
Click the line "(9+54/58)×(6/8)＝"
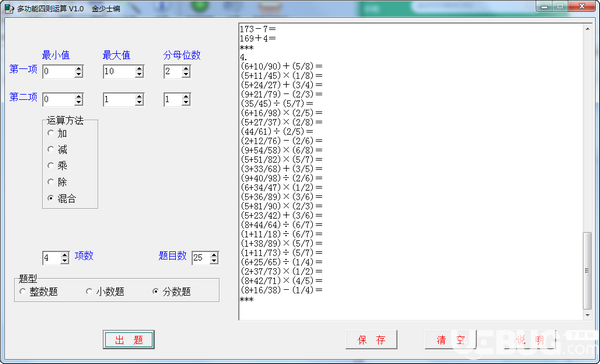(x=281, y=150)
